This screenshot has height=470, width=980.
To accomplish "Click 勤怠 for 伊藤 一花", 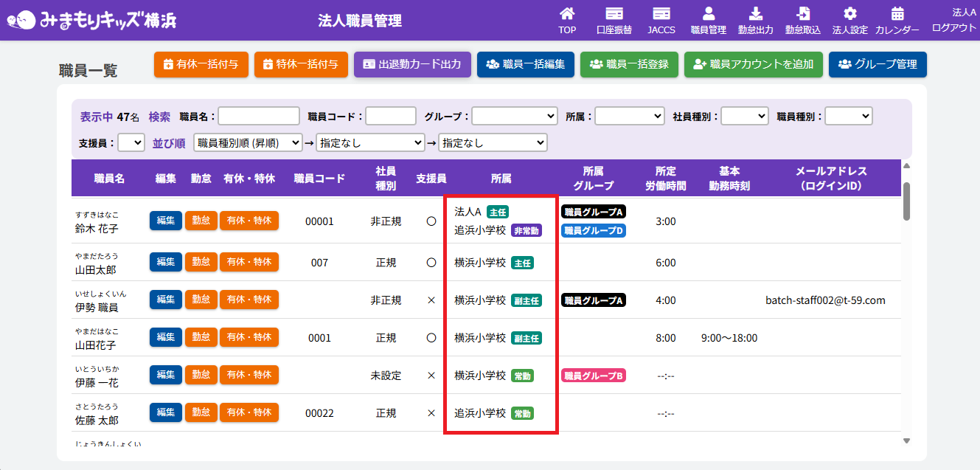I will [201, 375].
